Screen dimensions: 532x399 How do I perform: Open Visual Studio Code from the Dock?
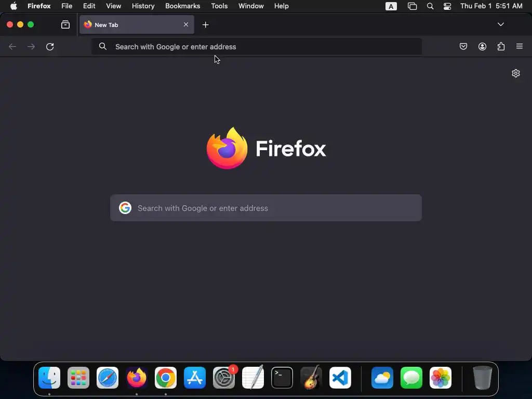click(x=340, y=378)
